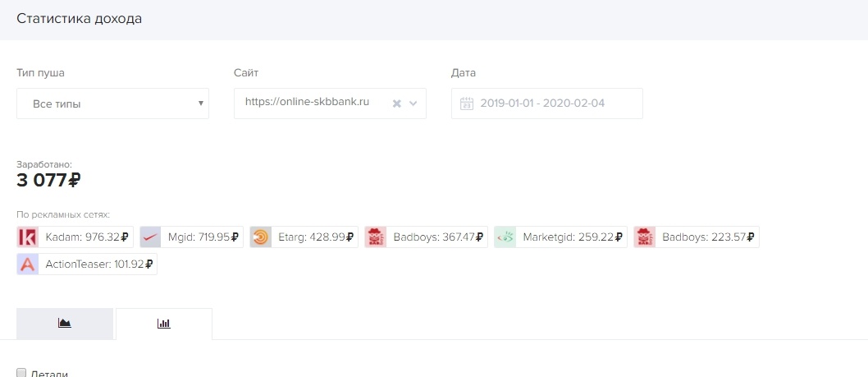Click the Etarg network logo icon
The width and height of the screenshot is (868, 377).
pos(261,237)
